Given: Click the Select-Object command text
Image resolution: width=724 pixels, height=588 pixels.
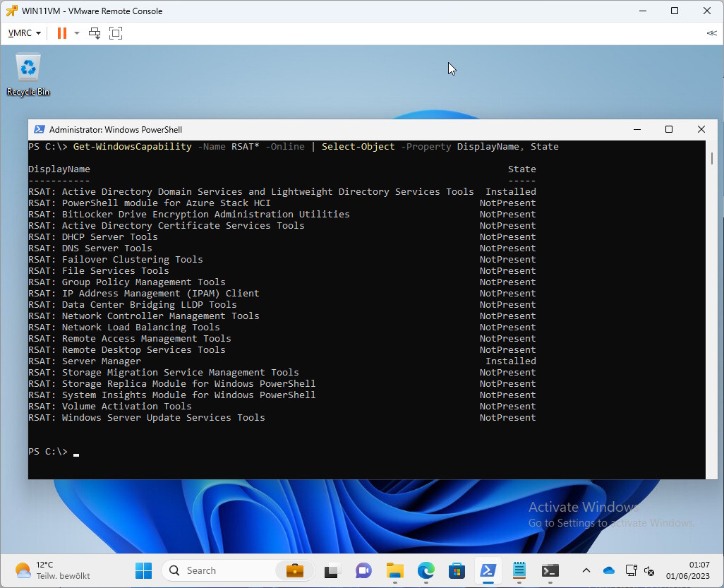Looking at the screenshot, I should click(x=358, y=146).
